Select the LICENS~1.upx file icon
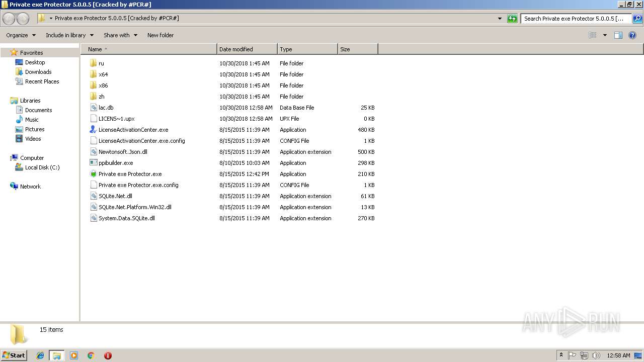Image resolution: width=644 pixels, height=362 pixels. coord(93,119)
